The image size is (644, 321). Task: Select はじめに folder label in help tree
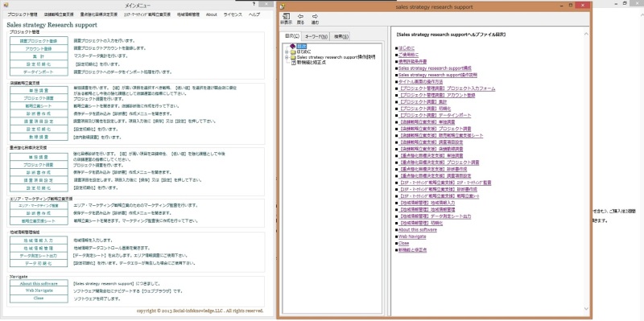point(304,52)
